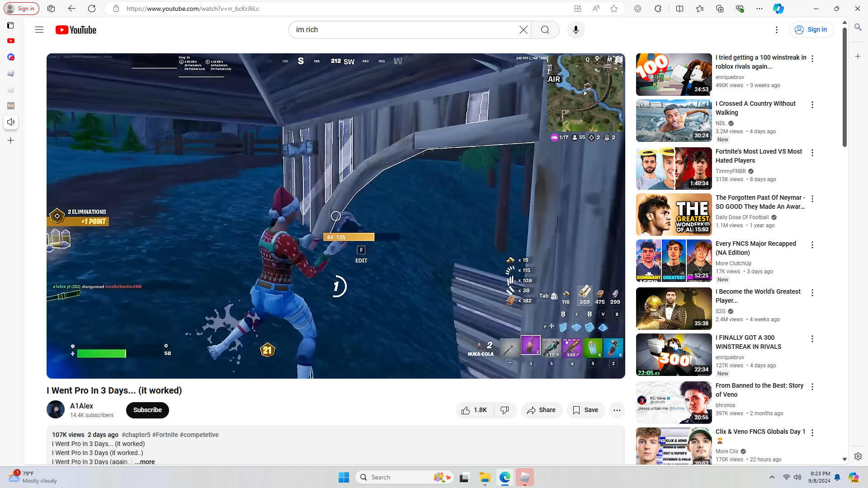Image resolution: width=868 pixels, height=488 pixels.
Task: Open YouTube settings three-dot menu
Action: pyautogui.click(x=776, y=30)
